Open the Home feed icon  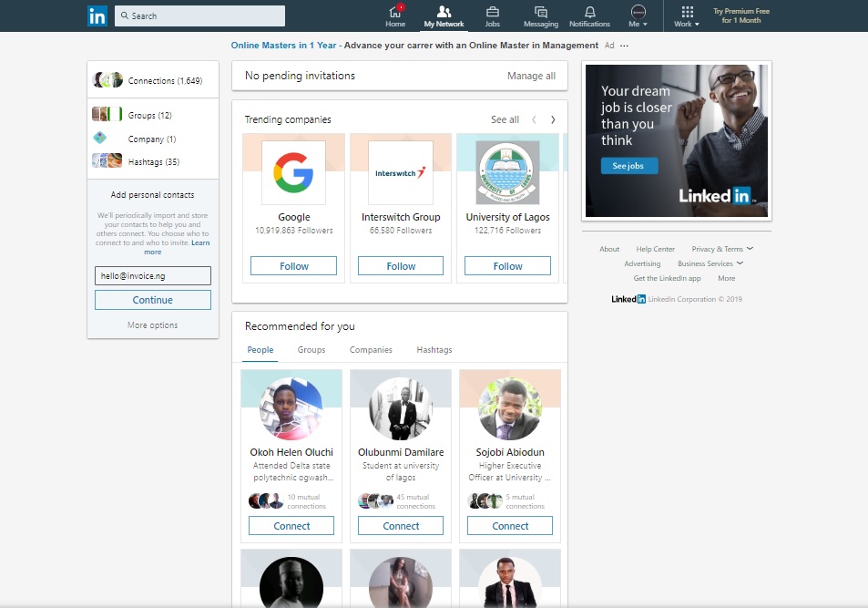click(x=395, y=12)
